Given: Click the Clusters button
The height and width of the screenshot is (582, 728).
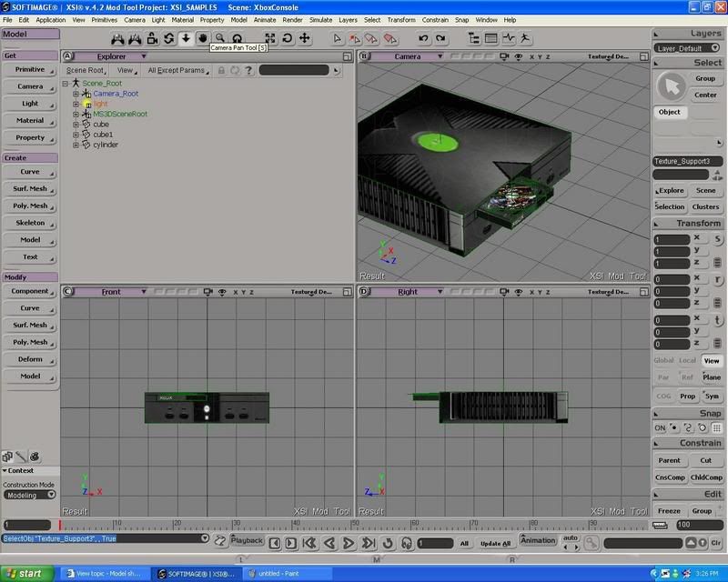Looking at the screenshot, I should [705, 207].
